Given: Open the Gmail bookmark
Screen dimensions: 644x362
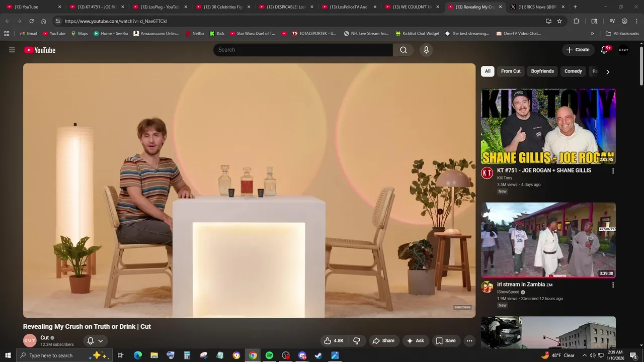Looking at the screenshot, I should coord(28,34).
